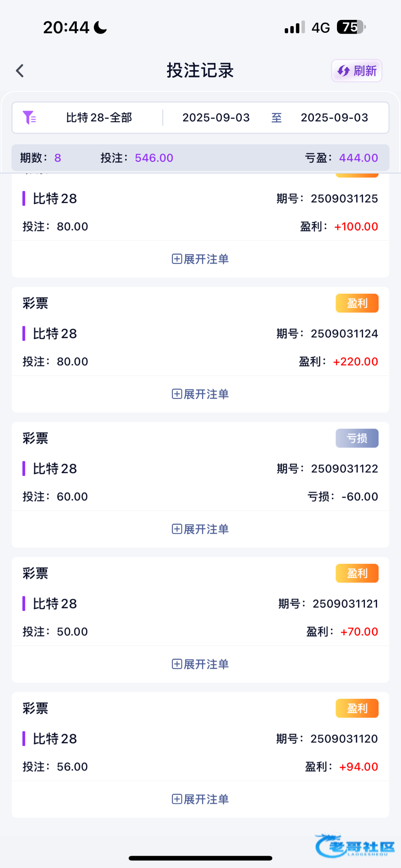Viewport: 401px width, 868px height.
Task: Tap plus icon for period 2509031124
Action: 177,394
